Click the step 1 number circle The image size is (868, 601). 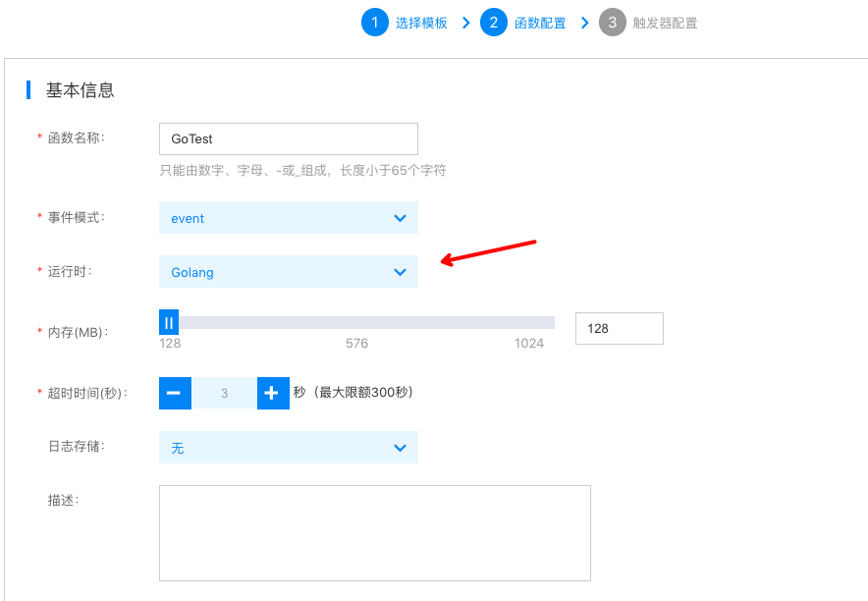point(375,23)
